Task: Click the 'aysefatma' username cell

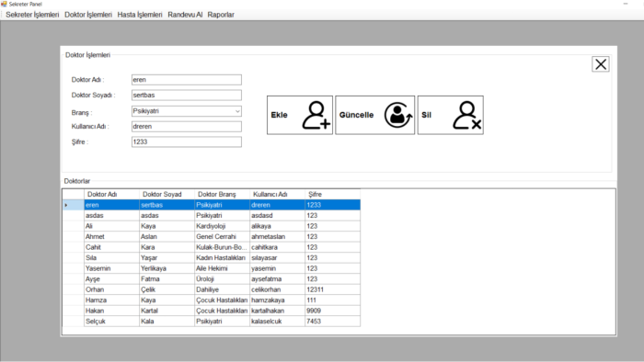Action: [x=277, y=279]
